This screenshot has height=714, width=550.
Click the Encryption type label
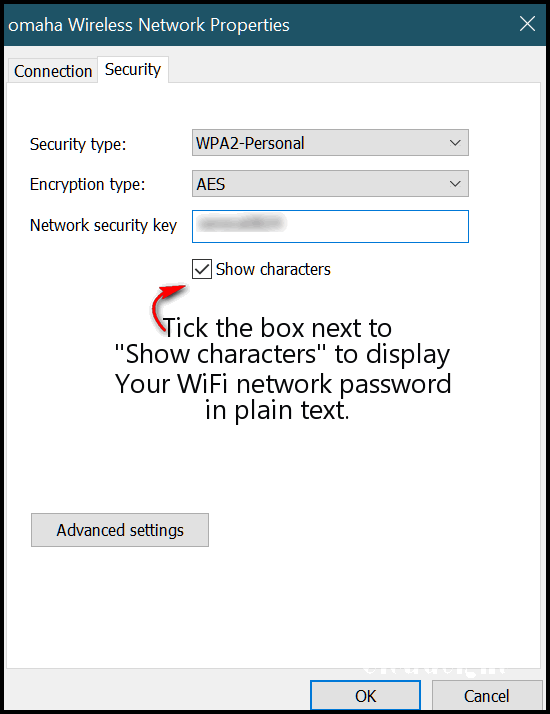(x=87, y=184)
